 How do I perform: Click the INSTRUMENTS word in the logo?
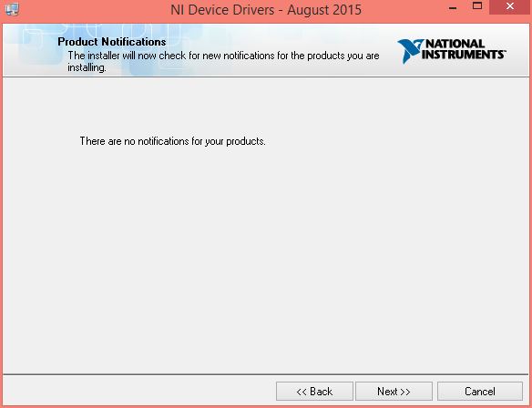click(463, 55)
